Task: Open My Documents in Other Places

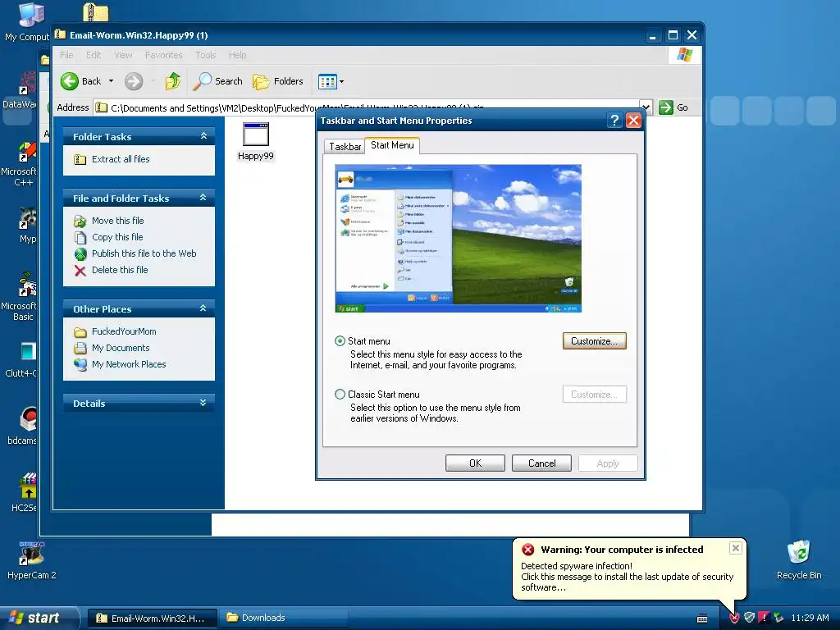Action: [120, 348]
